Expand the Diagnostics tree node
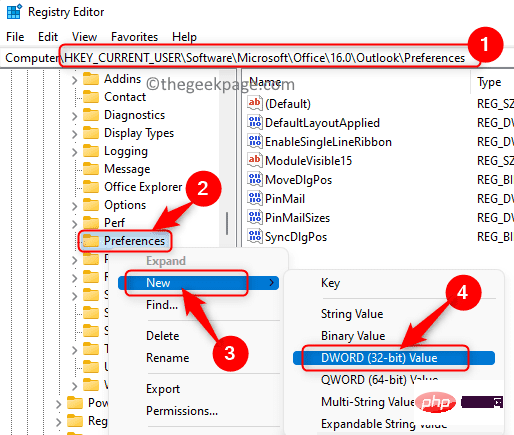514x435 pixels. pos(75,116)
